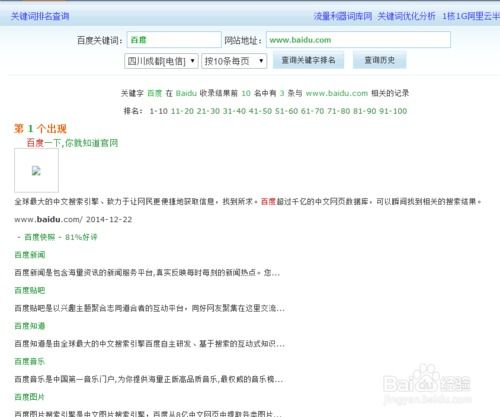Click the 关键词排名查询 header link

pyautogui.click(x=40, y=16)
